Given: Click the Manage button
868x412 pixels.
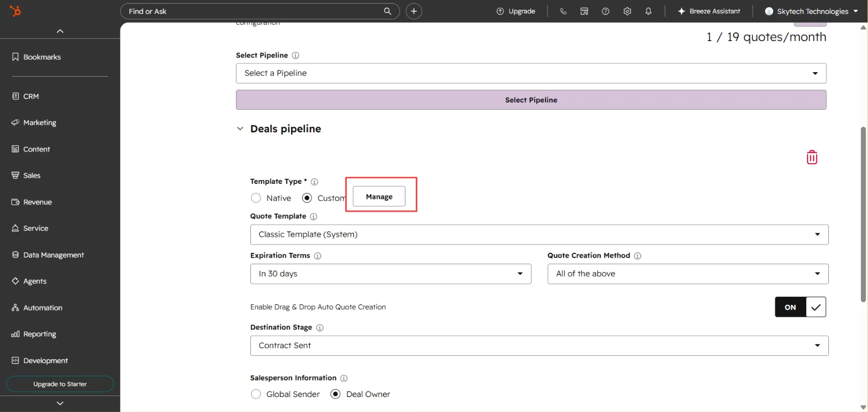Looking at the screenshot, I should (379, 197).
